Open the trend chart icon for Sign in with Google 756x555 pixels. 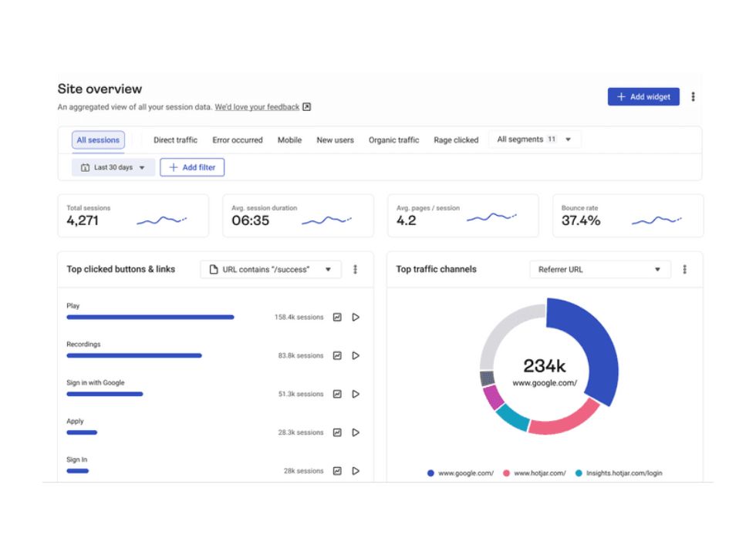point(337,394)
